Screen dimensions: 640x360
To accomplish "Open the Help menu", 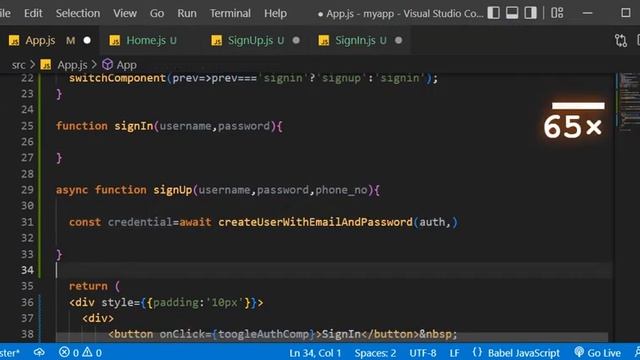I will [275, 13].
